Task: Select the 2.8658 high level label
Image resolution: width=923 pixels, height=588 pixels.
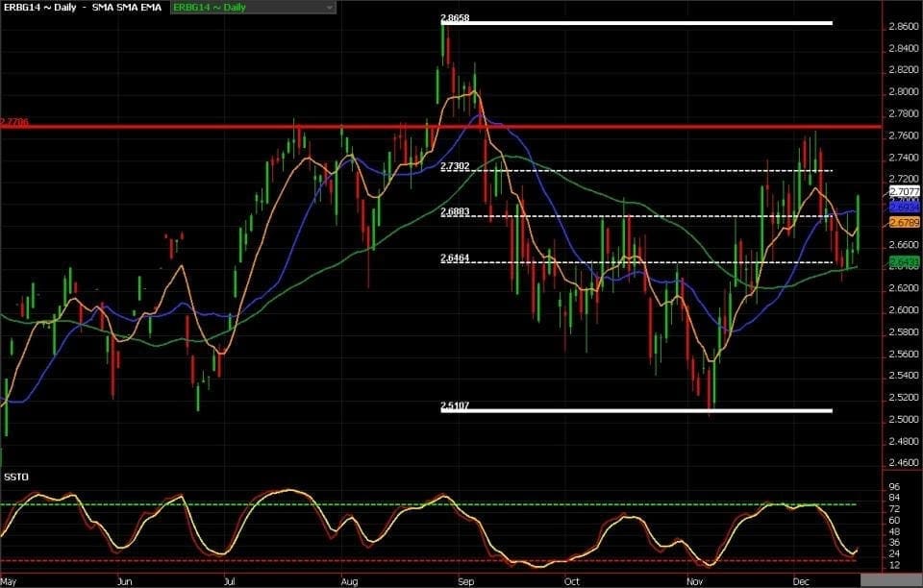Action: [454, 18]
